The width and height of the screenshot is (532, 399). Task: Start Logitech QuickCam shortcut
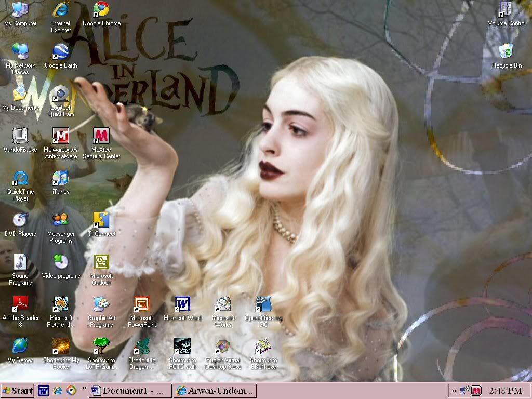61,102
